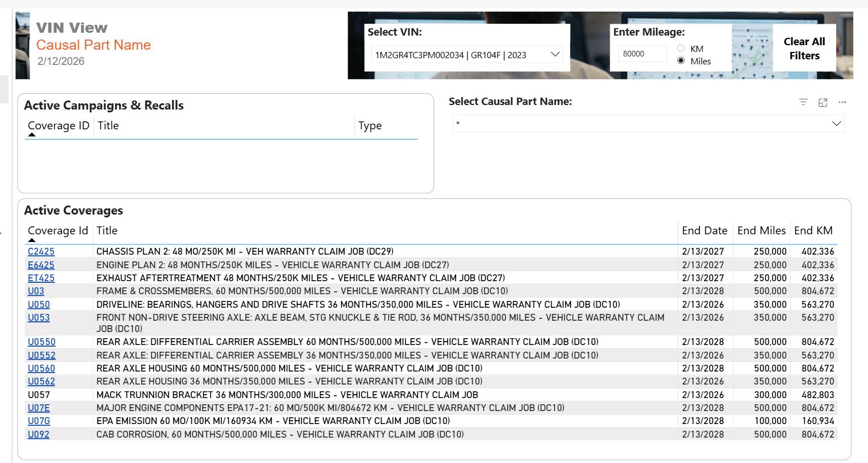Click the U092 cab corrosion link
868x463 pixels.
38,434
